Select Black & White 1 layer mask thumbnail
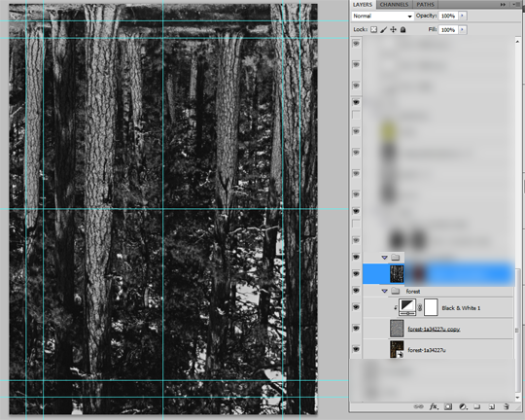The height and width of the screenshot is (420, 525). pos(431,307)
